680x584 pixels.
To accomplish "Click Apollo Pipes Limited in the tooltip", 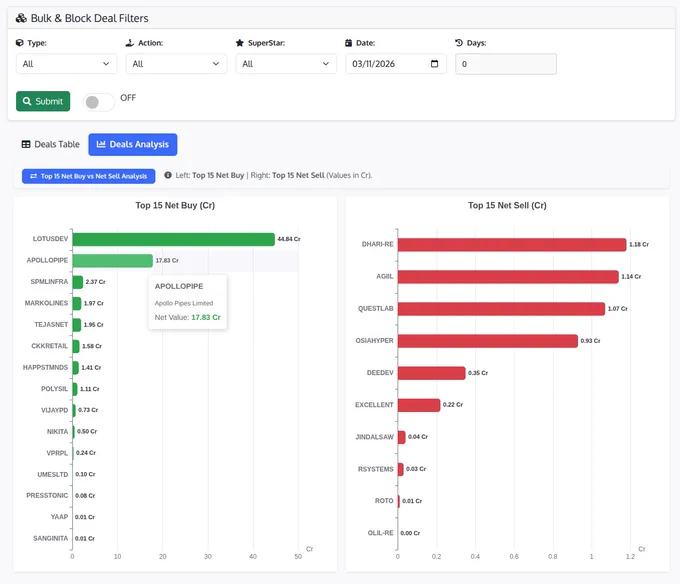I will point(184,303).
